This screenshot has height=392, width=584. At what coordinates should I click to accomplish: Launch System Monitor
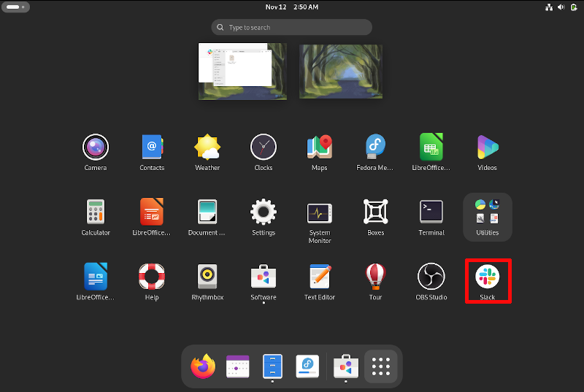tap(320, 213)
